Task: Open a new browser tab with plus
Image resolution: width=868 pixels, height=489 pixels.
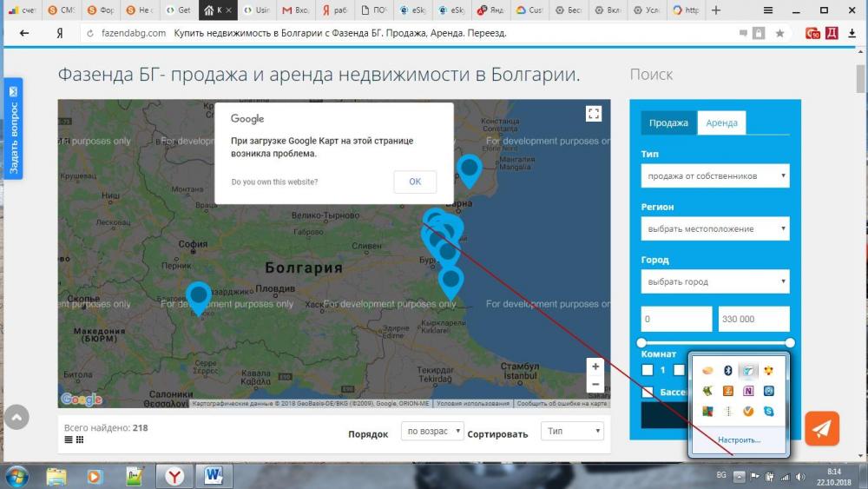Action: [x=716, y=10]
